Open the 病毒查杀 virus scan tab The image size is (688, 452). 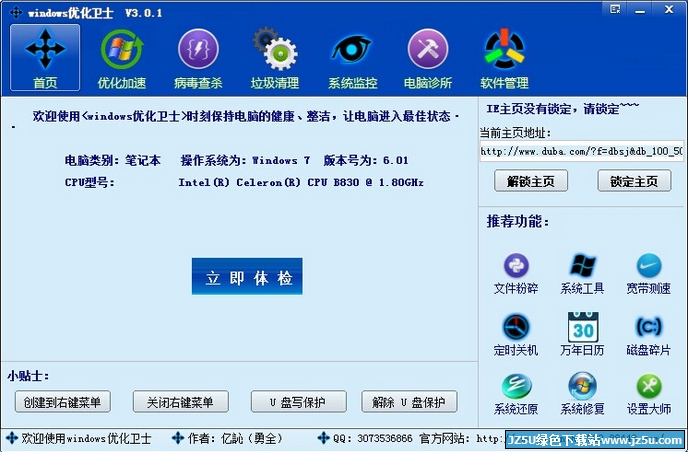[198, 57]
